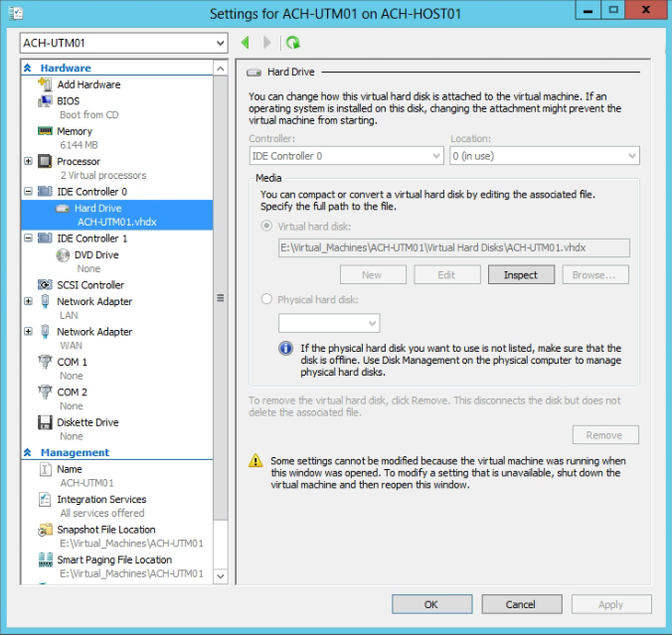Select the Physical hard disk radio button

pos(266,299)
